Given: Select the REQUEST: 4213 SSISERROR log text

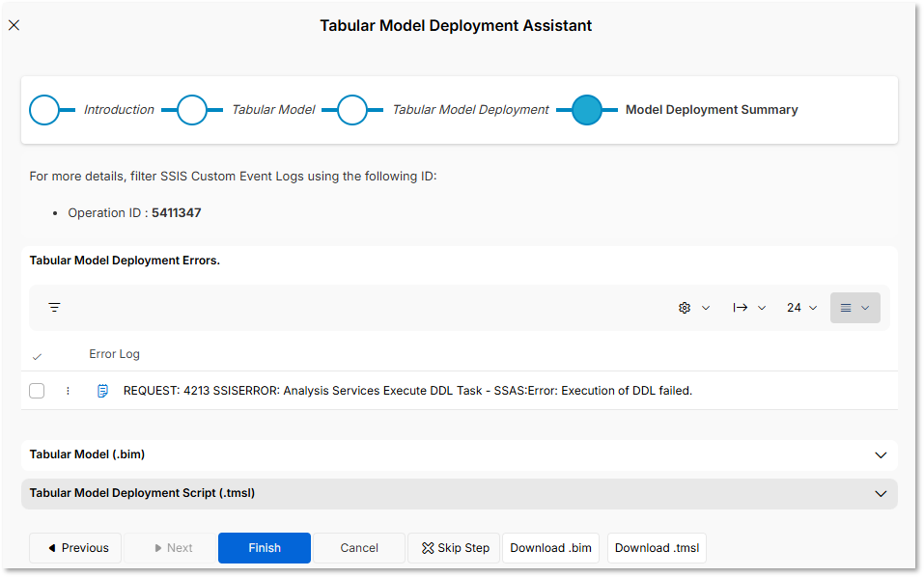Looking at the screenshot, I should click(407, 391).
